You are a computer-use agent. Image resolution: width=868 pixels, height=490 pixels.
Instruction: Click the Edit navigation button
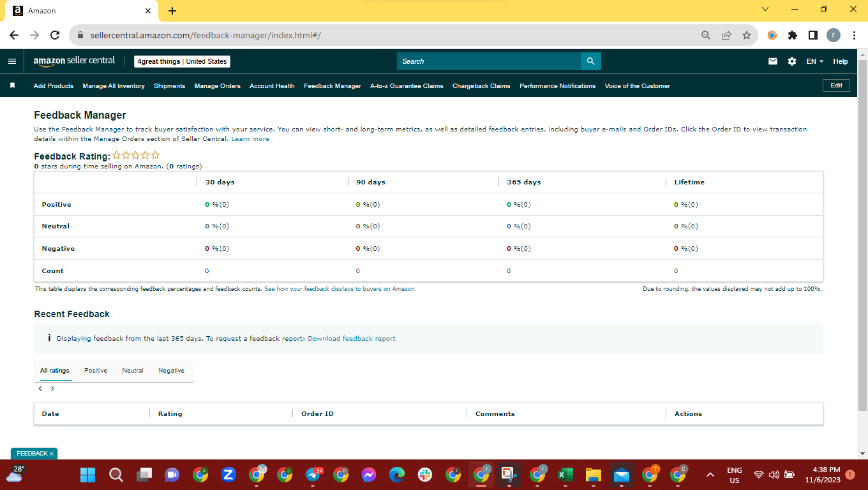(x=836, y=85)
